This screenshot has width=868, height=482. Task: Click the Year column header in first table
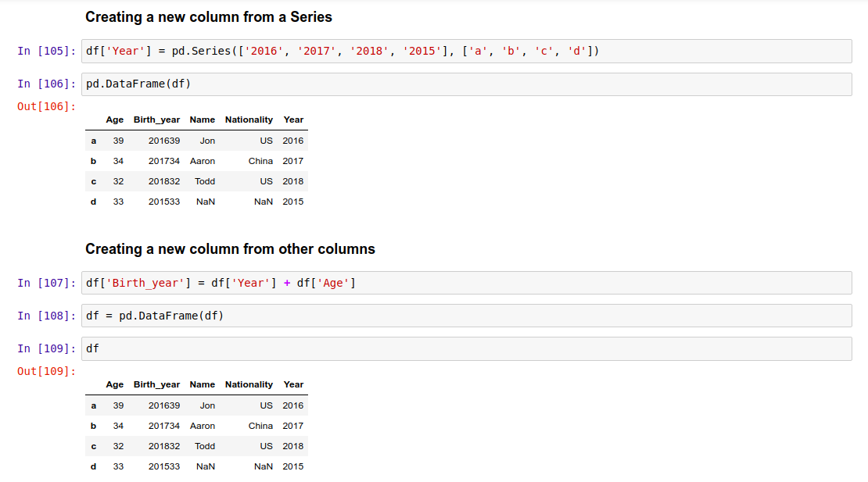point(292,120)
